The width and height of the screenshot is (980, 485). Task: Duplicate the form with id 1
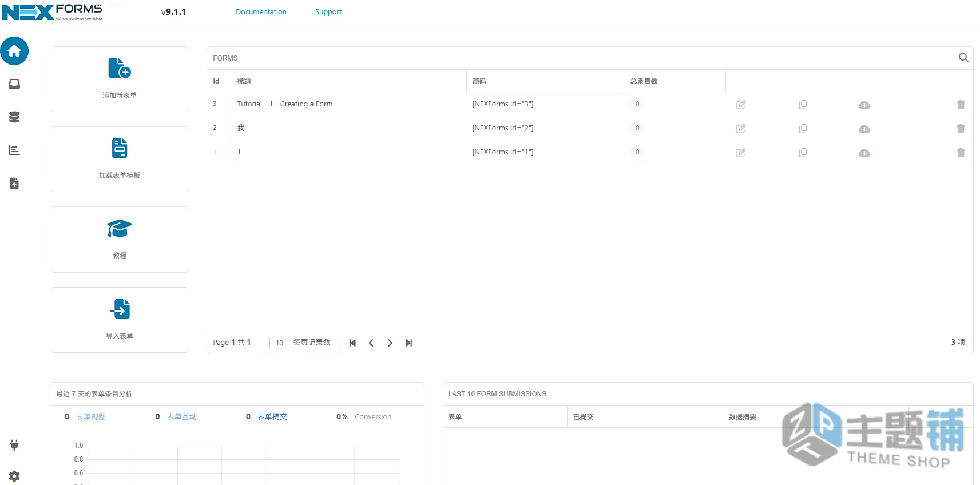pos(803,153)
